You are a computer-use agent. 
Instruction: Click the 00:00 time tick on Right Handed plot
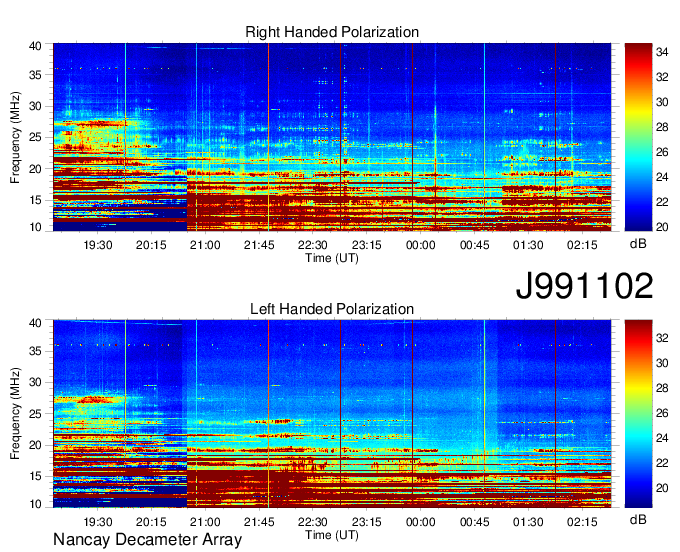click(420, 245)
